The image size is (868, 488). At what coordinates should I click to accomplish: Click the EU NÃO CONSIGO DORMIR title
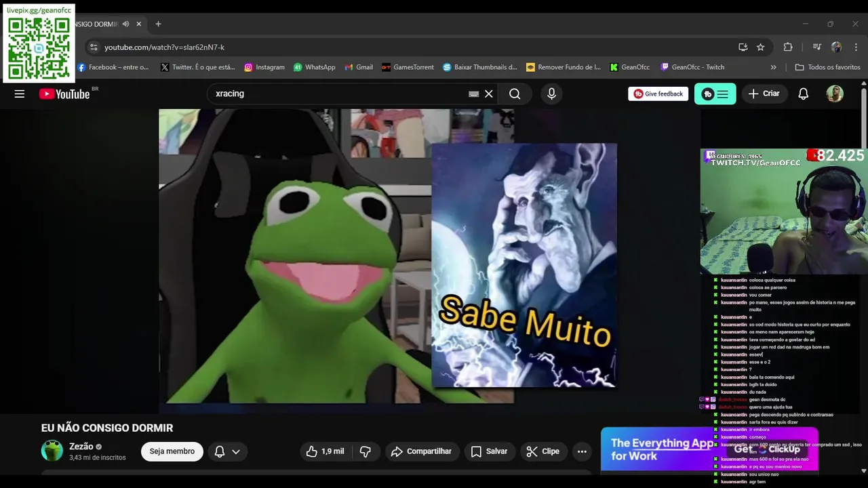(x=107, y=428)
